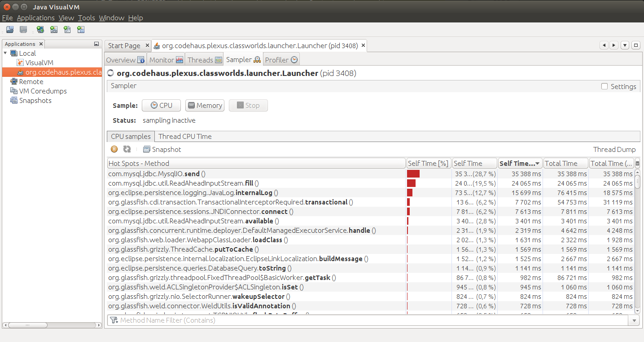Switch to the Monitor tab
The image size is (644, 342).
click(x=166, y=60)
